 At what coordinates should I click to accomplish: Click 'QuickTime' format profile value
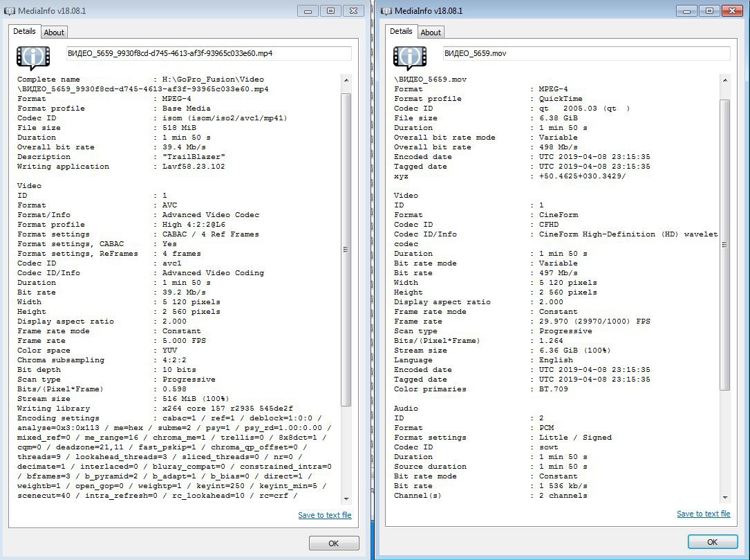click(561, 98)
